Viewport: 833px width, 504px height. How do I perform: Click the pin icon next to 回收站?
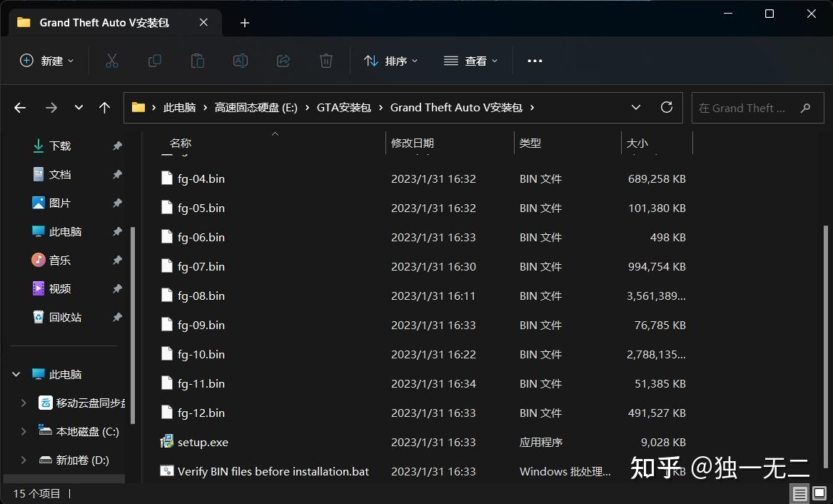click(117, 317)
